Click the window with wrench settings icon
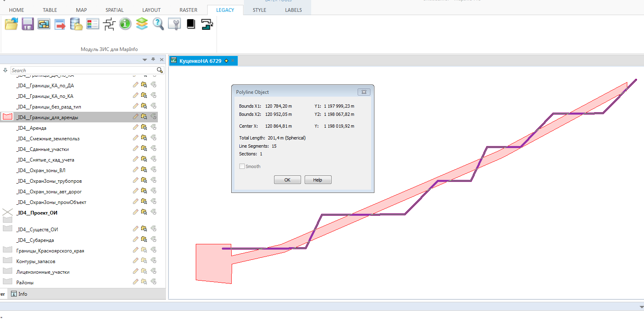 click(x=175, y=24)
